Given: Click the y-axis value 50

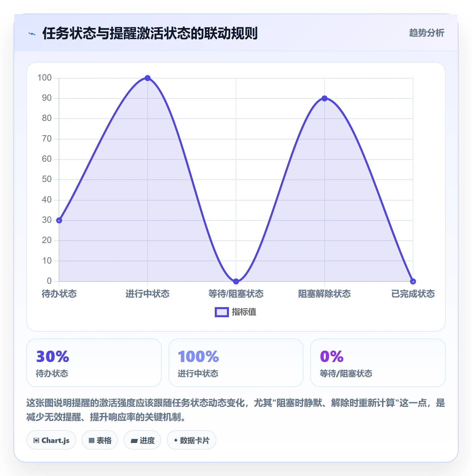Looking at the screenshot, I should (47, 179).
